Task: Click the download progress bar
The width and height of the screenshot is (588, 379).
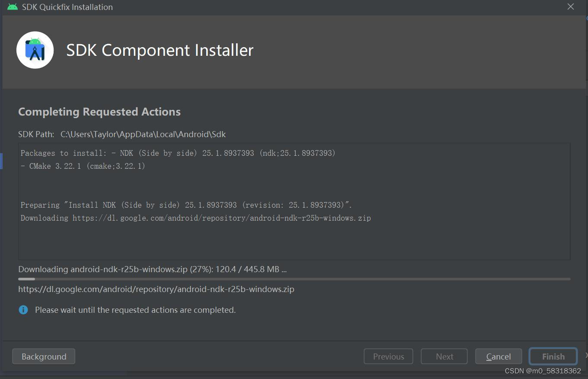Action: click(294, 279)
